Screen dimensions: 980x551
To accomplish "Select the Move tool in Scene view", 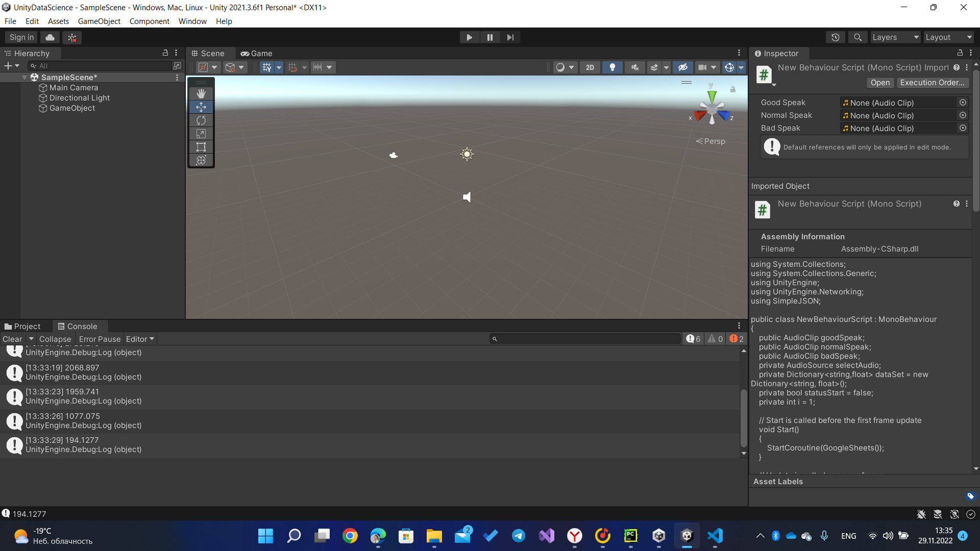I will click(201, 107).
